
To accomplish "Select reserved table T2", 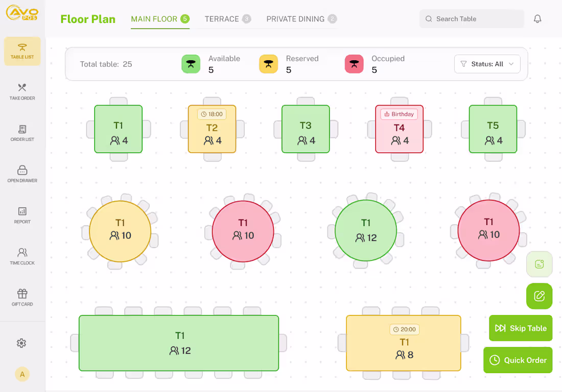I will (x=212, y=129).
